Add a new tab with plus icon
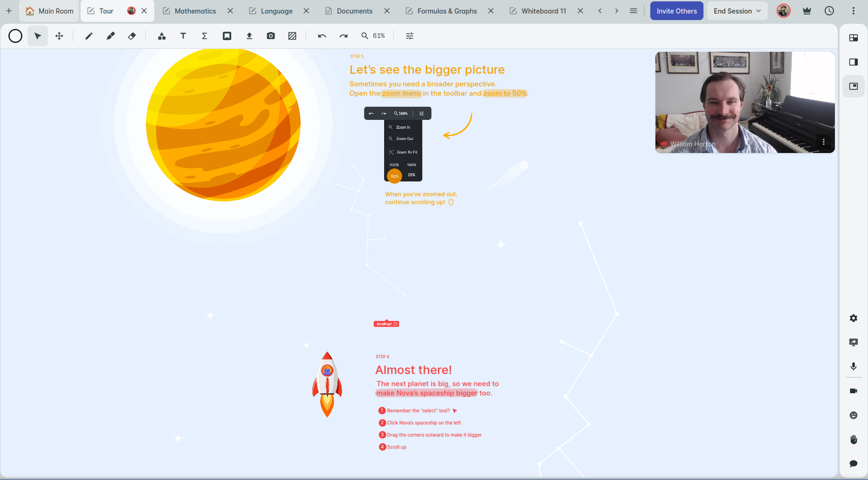The width and height of the screenshot is (868, 480). [x=9, y=11]
